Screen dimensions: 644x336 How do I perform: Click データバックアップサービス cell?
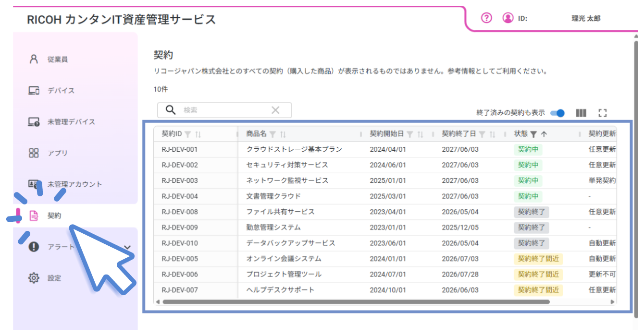[x=291, y=243]
